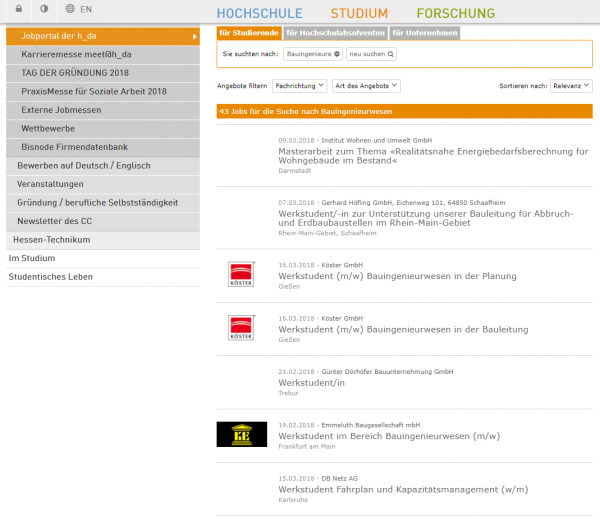Open Veranstaltungen in the sidebar

tap(103, 184)
